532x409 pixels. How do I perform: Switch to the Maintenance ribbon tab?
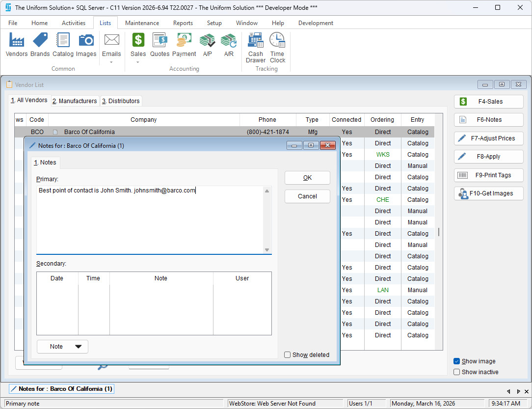pos(142,23)
